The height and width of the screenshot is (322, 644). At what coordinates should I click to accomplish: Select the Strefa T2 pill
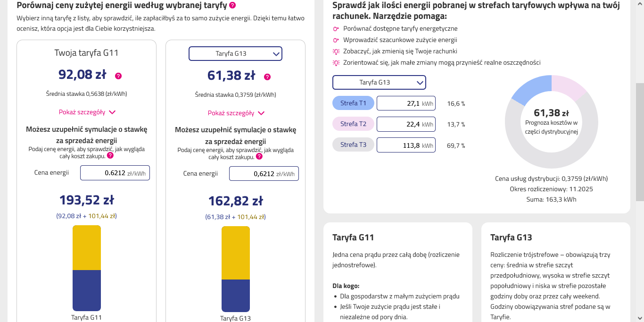pyautogui.click(x=353, y=124)
